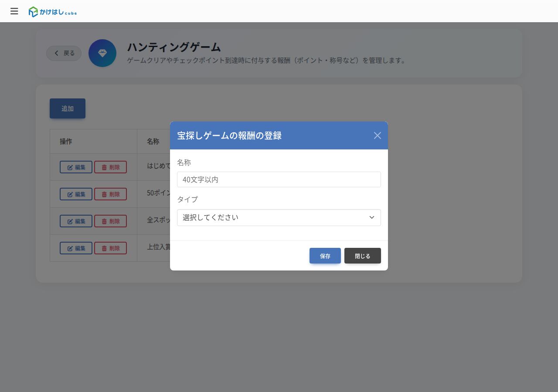Open the hamburger navigation menu
This screenshot has height=392, width=558.
(x=14, y=11)
